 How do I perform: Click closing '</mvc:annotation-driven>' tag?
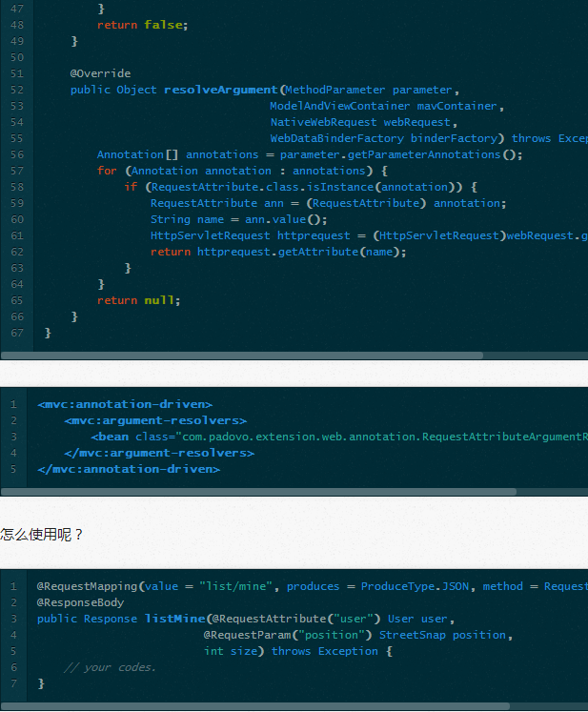[x=129, y=469]
